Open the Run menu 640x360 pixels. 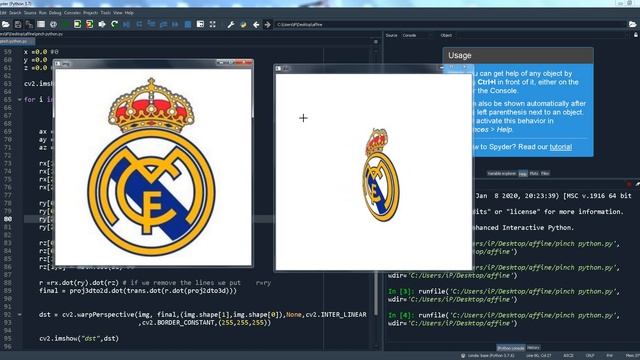click(43, 13)
